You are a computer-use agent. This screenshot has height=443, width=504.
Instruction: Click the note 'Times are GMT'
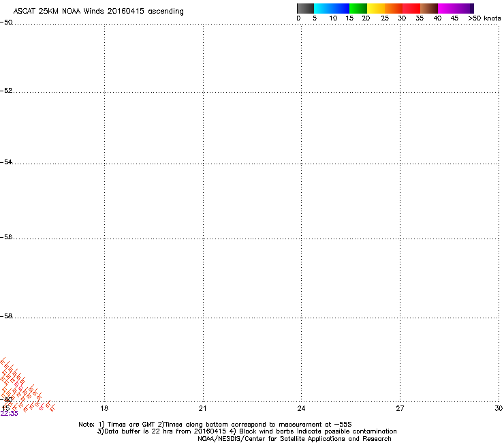[x=130, y=425]
